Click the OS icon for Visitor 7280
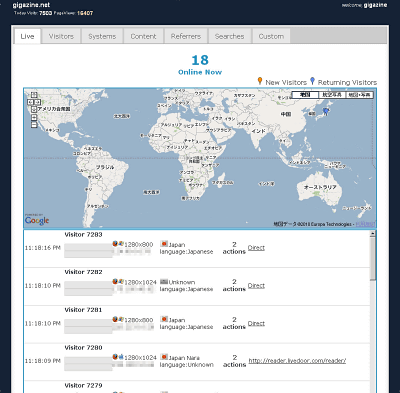This screenshot has width=400, height=393. pyautogui.click(x=121, y=357)
